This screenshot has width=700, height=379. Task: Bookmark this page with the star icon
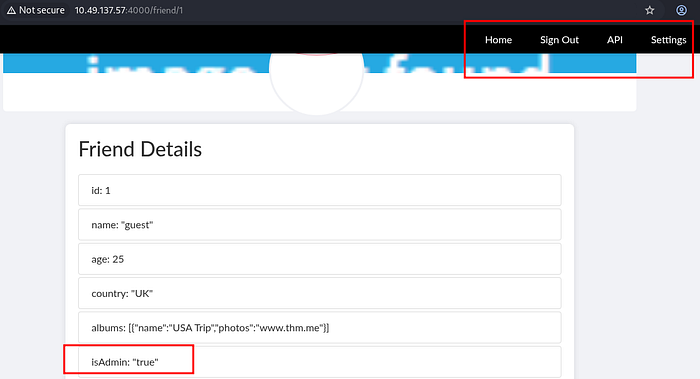tap(650, 10)
